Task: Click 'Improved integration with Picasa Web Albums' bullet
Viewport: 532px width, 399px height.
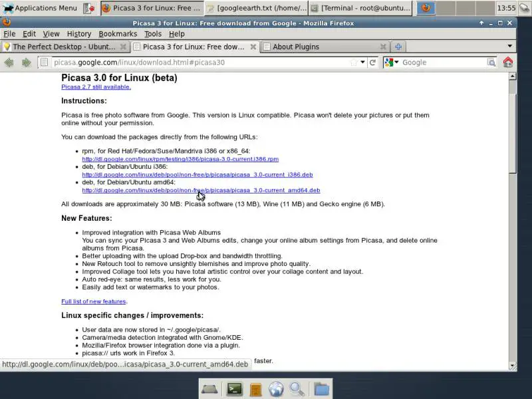Action: 152,232
